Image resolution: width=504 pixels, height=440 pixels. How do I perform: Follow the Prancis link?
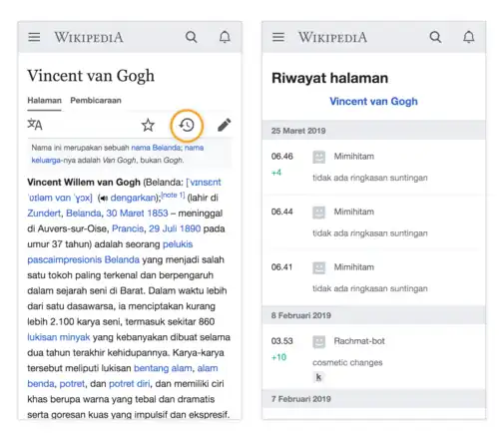coord(128,228)
